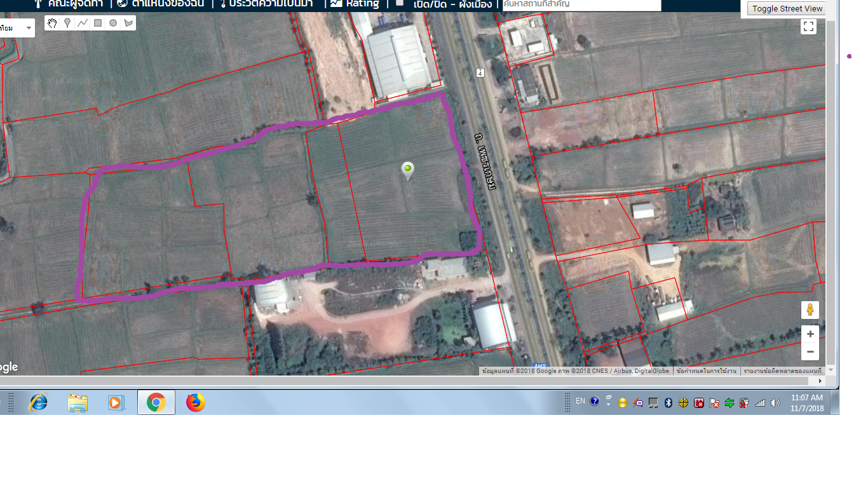Image resolution: width=868 pixels, height=488 pixels.
Task: Click the Street View pegman icon
Action: 810,310
